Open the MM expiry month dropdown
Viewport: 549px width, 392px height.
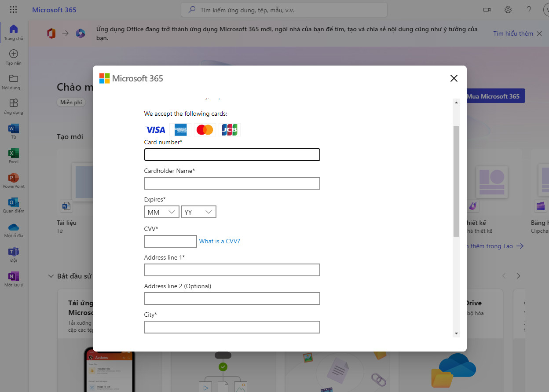[161, 212]
